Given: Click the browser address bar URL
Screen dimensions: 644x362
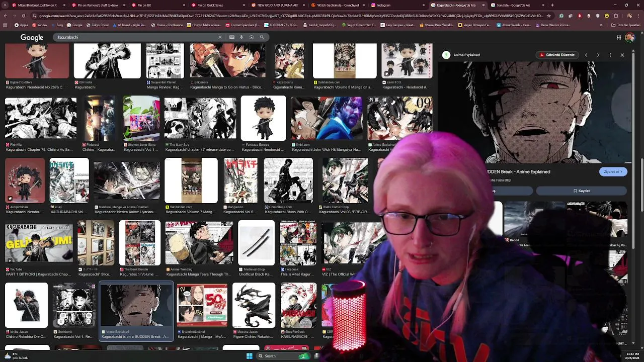Looking at the screenshot, I should (x=292, y=16).
